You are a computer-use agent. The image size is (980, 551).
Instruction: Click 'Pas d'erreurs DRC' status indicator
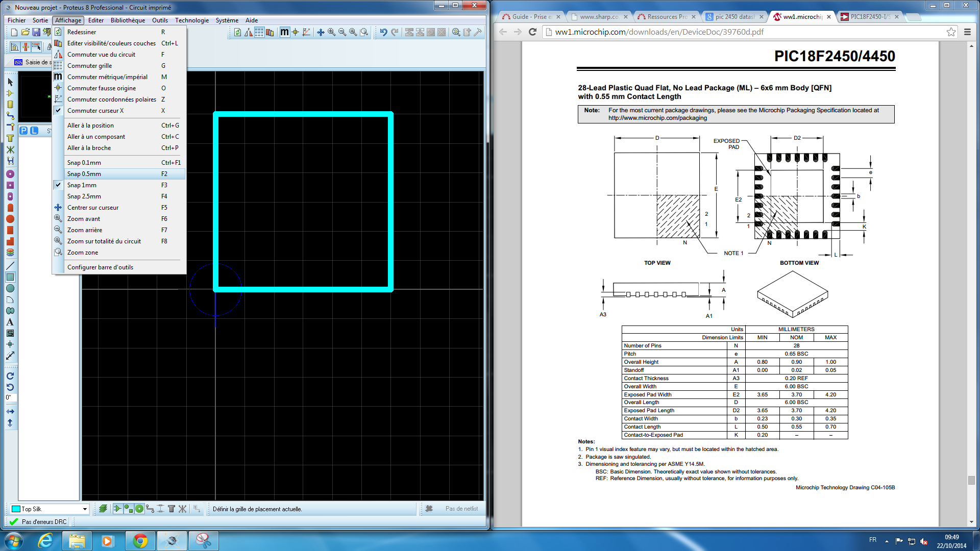tap(38, 522)
